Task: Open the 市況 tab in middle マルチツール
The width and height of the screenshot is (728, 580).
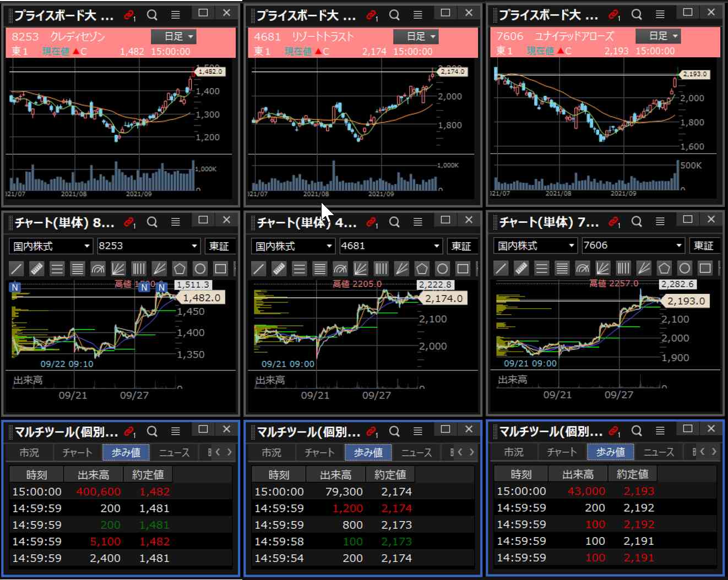Action: point(271,452)
